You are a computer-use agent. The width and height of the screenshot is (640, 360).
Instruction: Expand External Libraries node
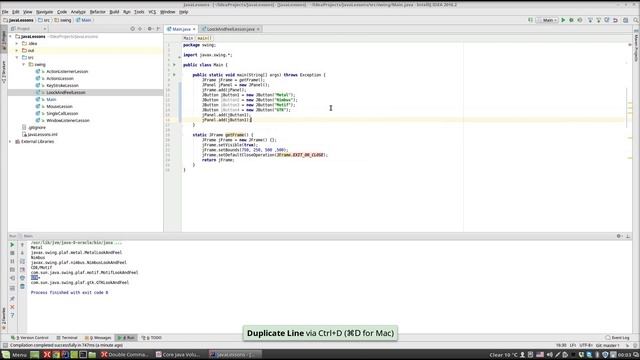[x=11, y=142]
